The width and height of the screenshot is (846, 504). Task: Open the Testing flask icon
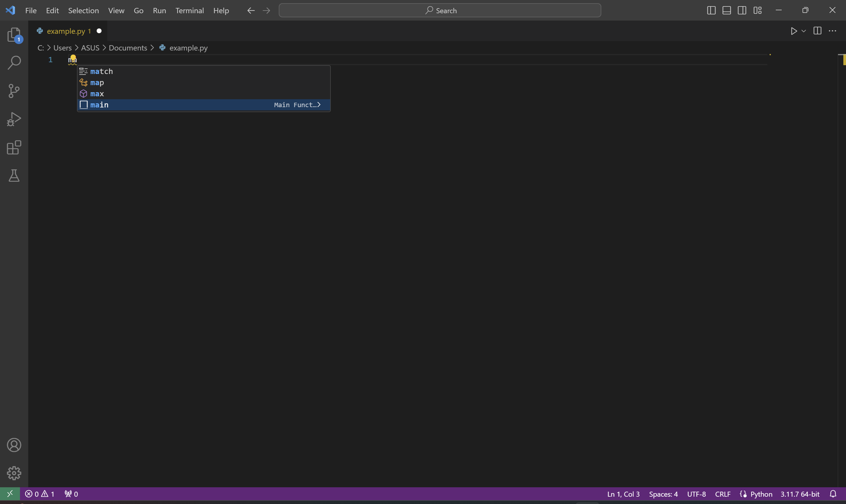[x=14, y=176]
